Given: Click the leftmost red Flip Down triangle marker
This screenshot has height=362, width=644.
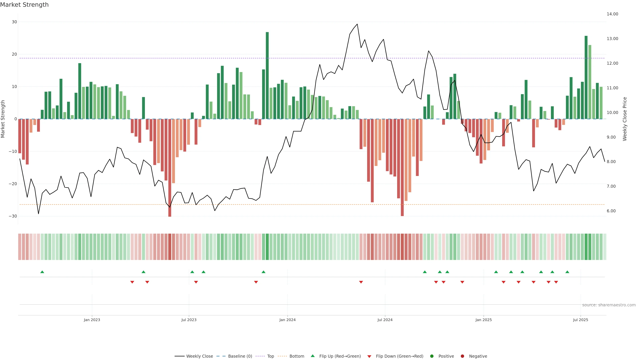Looking at the screenshot, I should 132,282.
